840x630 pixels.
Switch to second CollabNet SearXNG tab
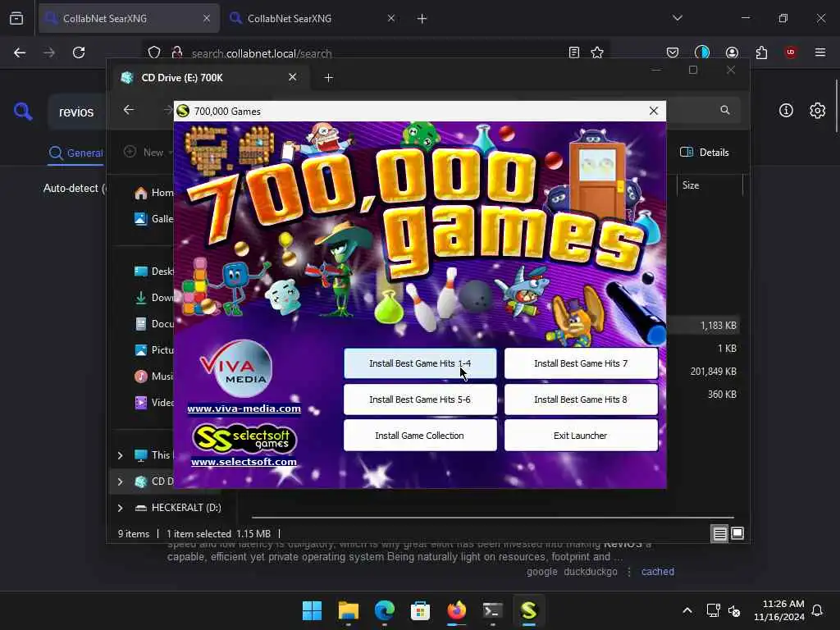click(313, 18)
